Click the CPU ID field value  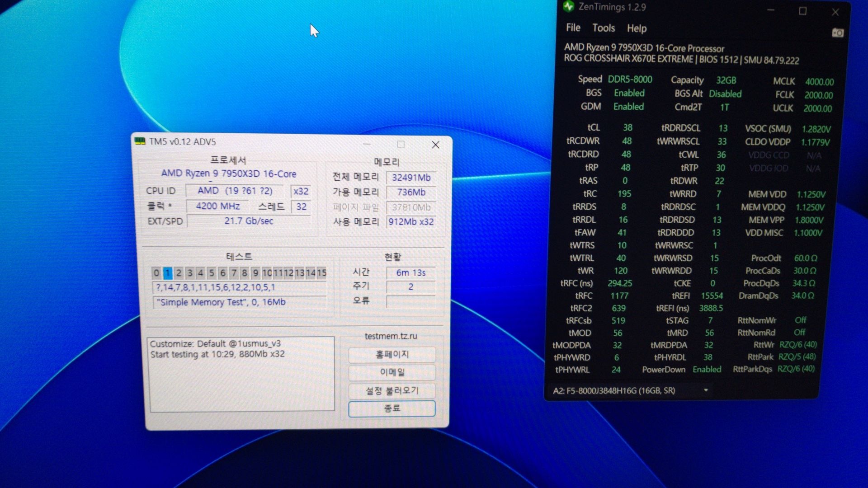[x=235, y=191]
